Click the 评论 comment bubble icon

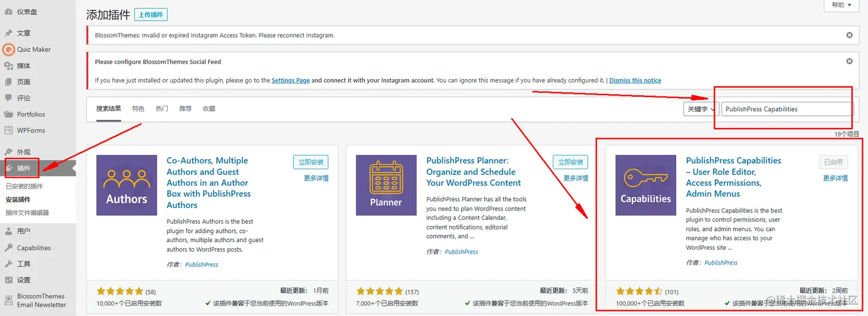[9, 98]
